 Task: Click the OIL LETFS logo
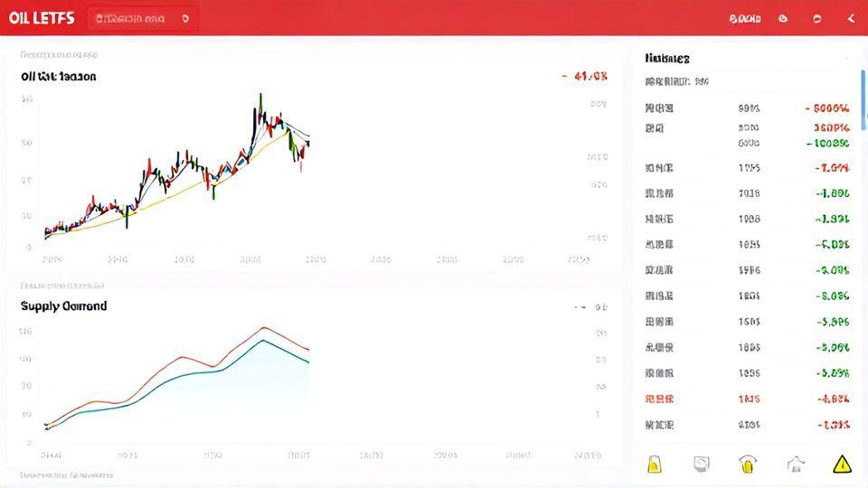[42, 18]
